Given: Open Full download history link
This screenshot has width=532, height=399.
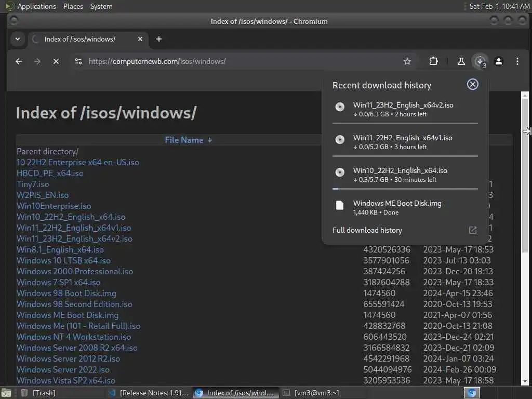Looking at the screenshot, I should click(x=367, y=230).
